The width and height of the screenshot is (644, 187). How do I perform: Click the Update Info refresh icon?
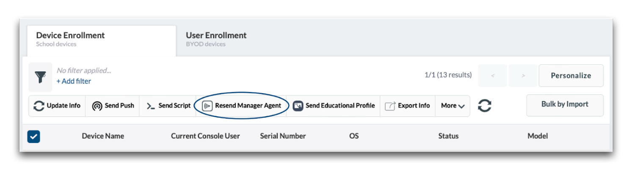[x=39, y=106]
